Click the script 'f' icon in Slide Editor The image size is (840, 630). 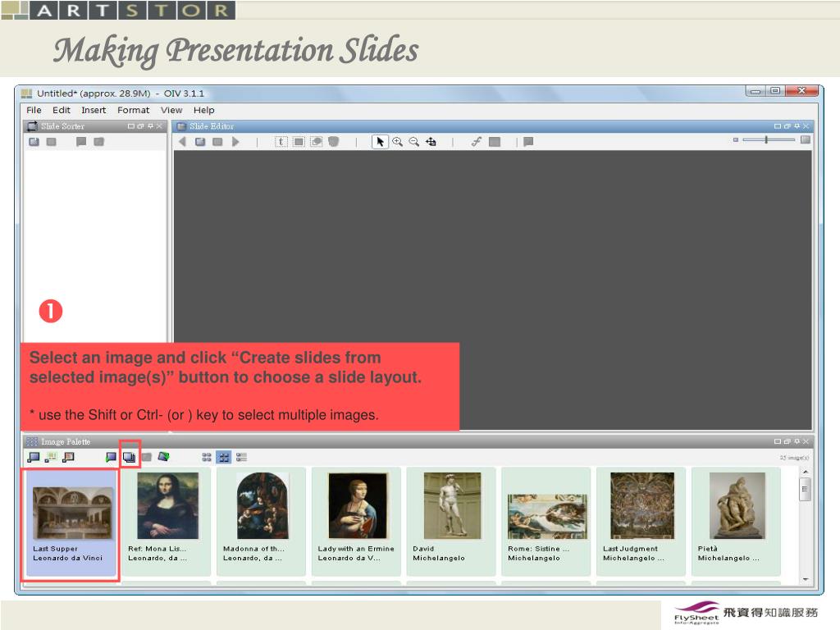(x=477, y=141)
